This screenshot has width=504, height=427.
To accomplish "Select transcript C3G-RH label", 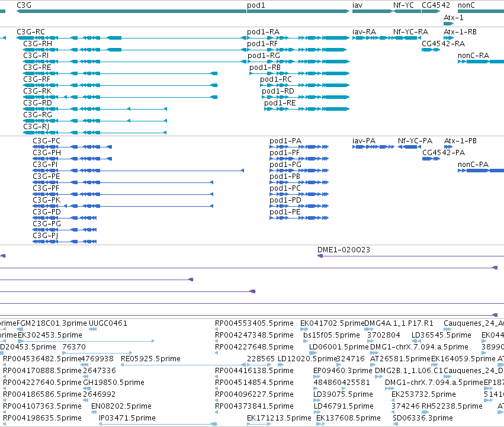I will 37,44.
